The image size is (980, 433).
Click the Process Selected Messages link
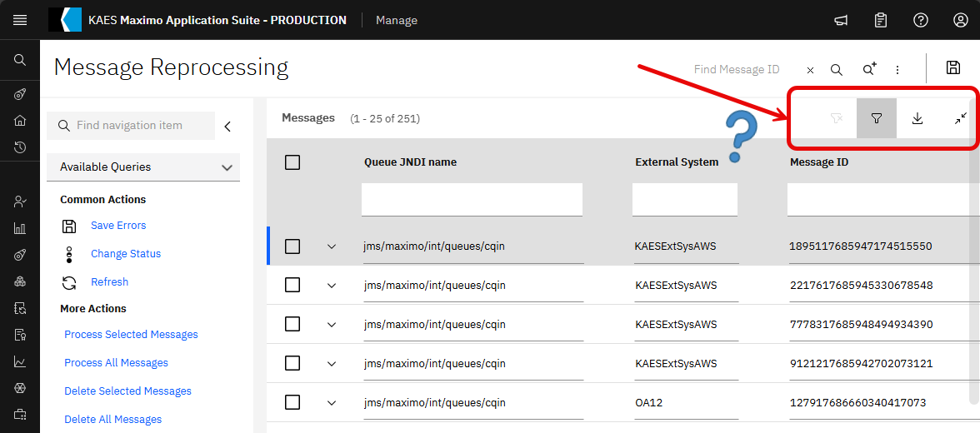click(x=131, y=335)
